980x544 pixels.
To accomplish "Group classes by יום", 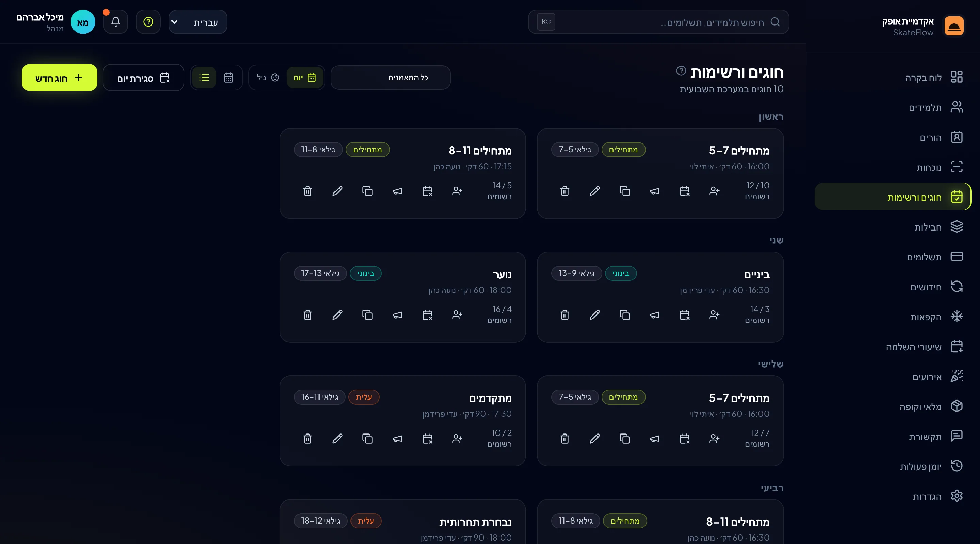I will click(x=304, y=78).
